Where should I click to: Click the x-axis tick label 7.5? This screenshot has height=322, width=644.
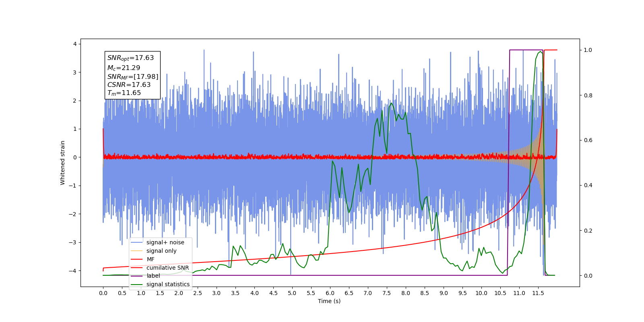387,293
